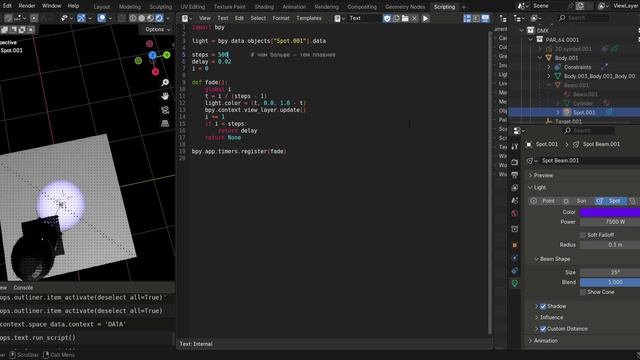Collapse the Body.001 outliner item
Screen dimensions: 640x360
coord(540,58)
